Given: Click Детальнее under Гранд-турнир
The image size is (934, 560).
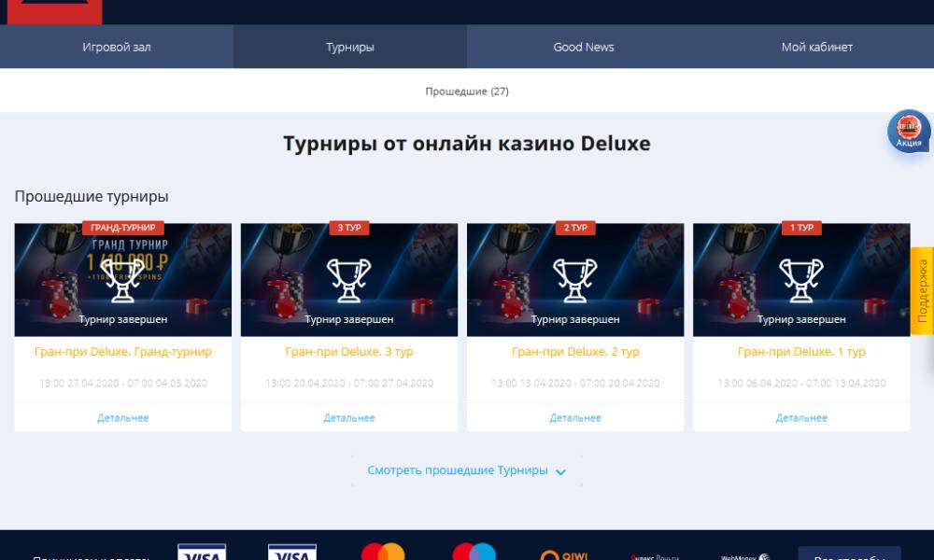Looking at the screenshot, I should pyautogui.click(x=123, y=418).
